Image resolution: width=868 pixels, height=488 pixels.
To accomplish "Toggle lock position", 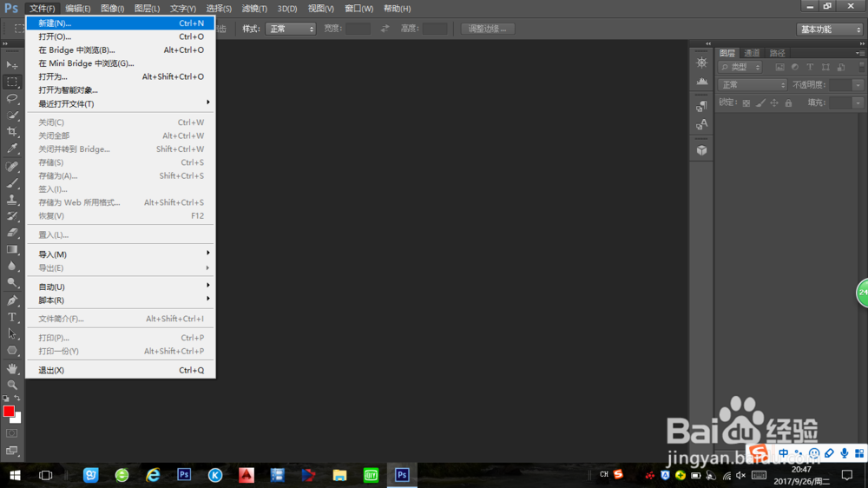I will [x=774, y=103].
